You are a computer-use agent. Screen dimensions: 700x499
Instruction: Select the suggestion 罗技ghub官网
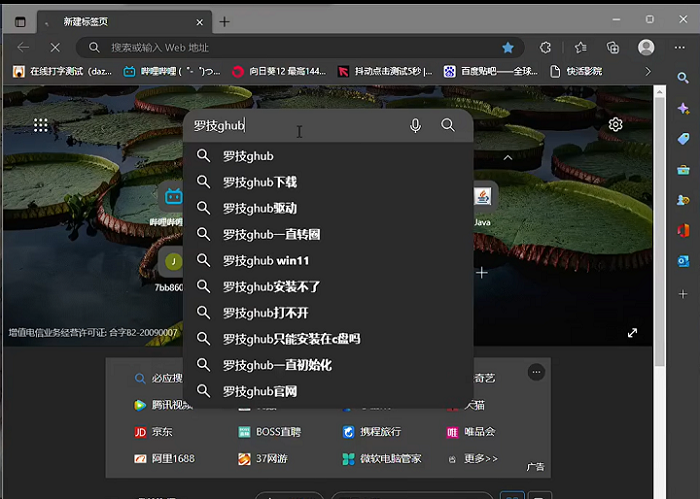click(328, 391)
